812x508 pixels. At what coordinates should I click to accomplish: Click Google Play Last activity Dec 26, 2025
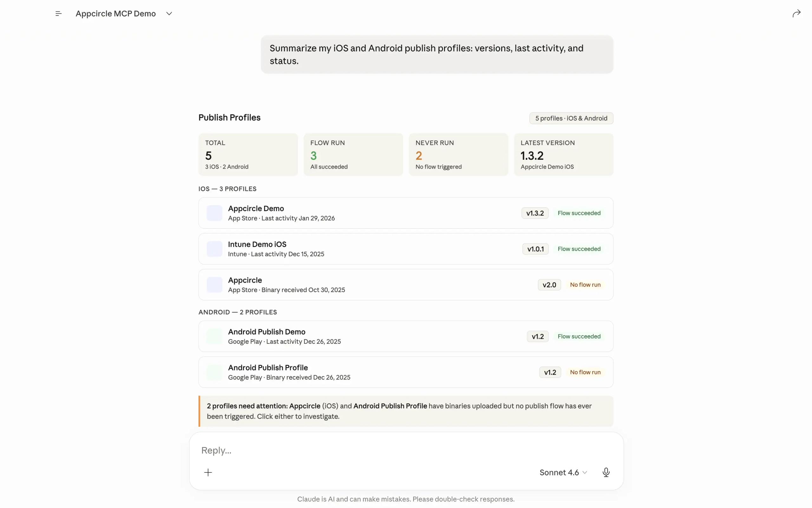point(285,342)
